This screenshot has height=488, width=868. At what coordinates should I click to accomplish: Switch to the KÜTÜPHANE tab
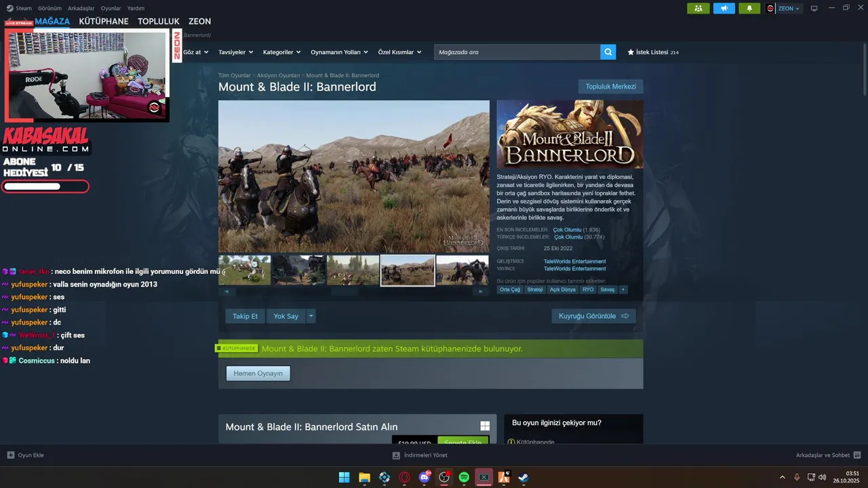click(104, 21)
